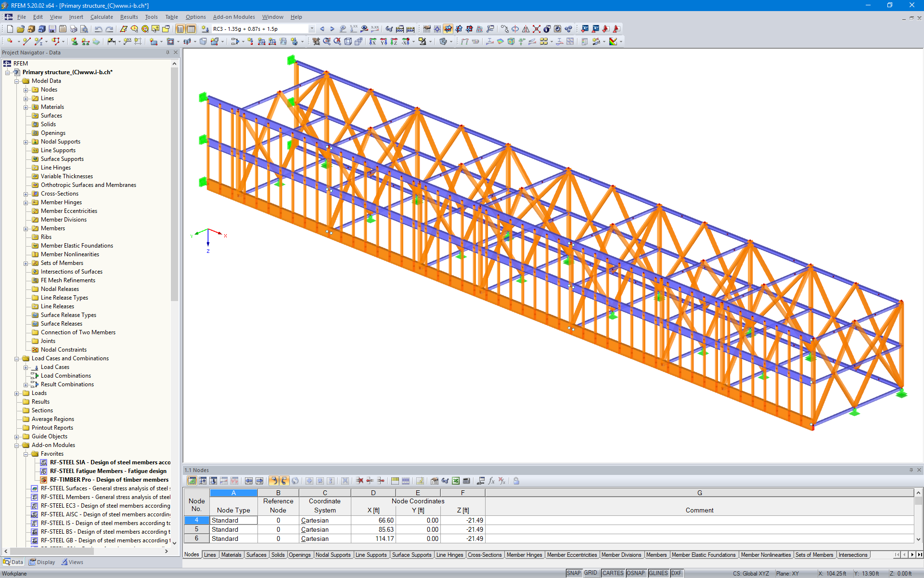Click the New model icon
Viewport: 924px width, 578px height.
(10, 29)
